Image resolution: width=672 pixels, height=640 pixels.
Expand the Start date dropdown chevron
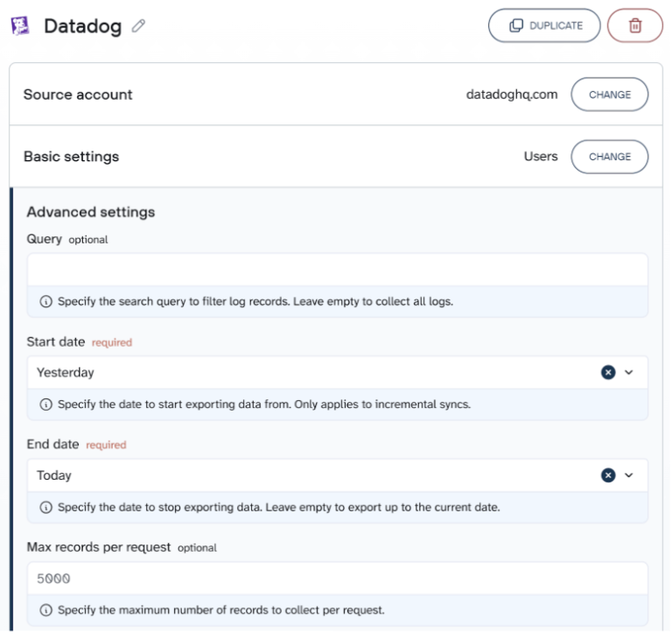pyautogui.click(x=629, y=372)
